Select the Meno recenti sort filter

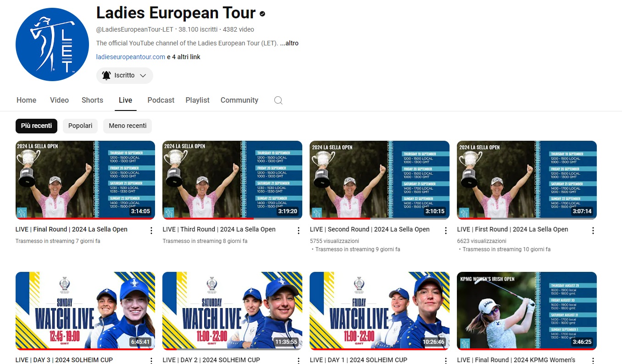point(128,126)
